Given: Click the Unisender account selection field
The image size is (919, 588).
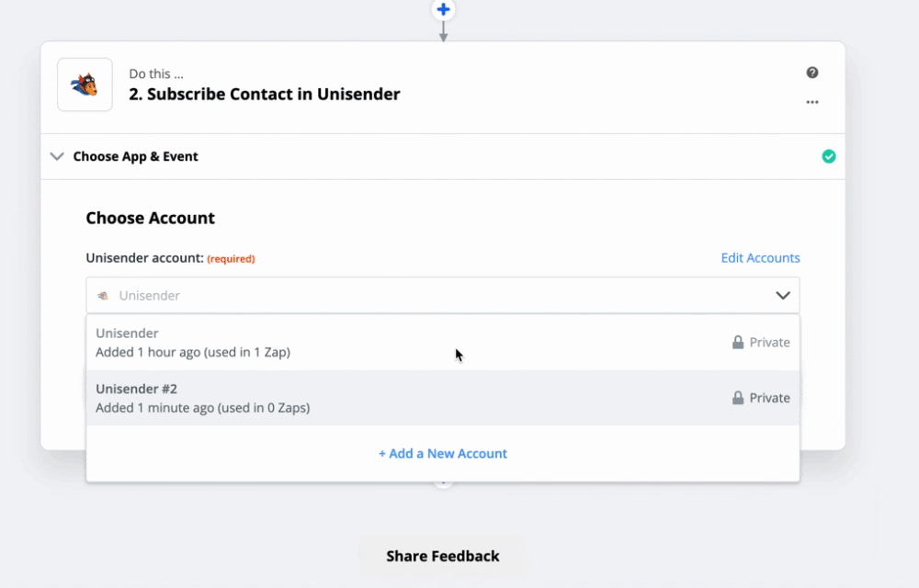Looking at the screenshot, I should (x=443, y=295).
